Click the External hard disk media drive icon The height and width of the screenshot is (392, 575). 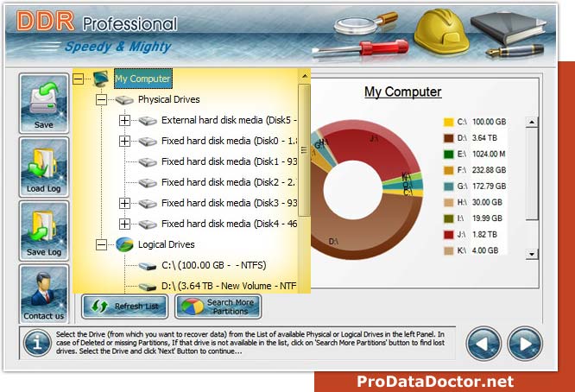pyautogui.click(x=148, y=121)
